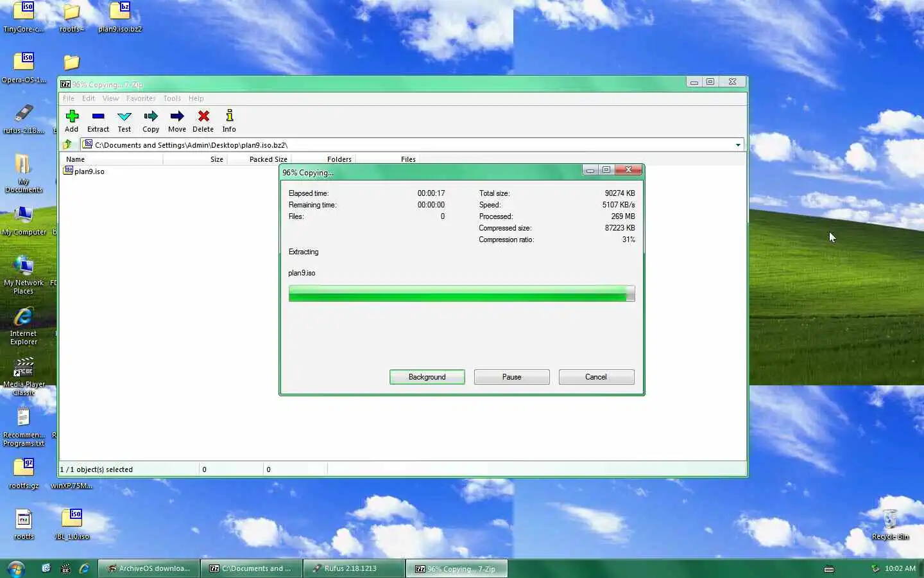Click the green extraction progress bar
Image resolution: width=924 pixels, height=578 pixels.
462,293
